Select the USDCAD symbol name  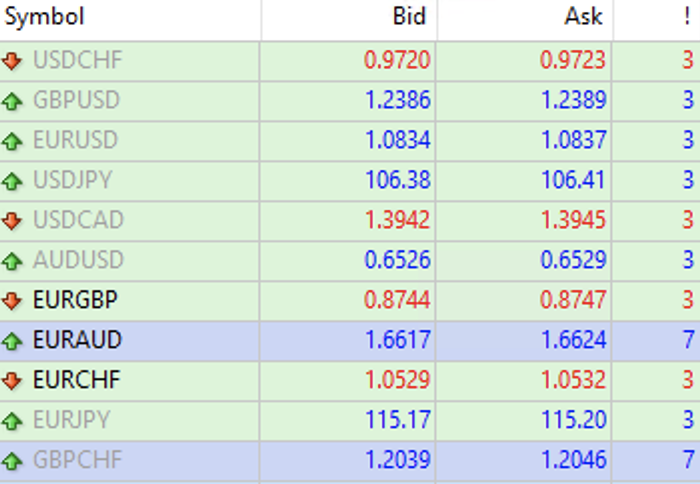pos(78,220)
